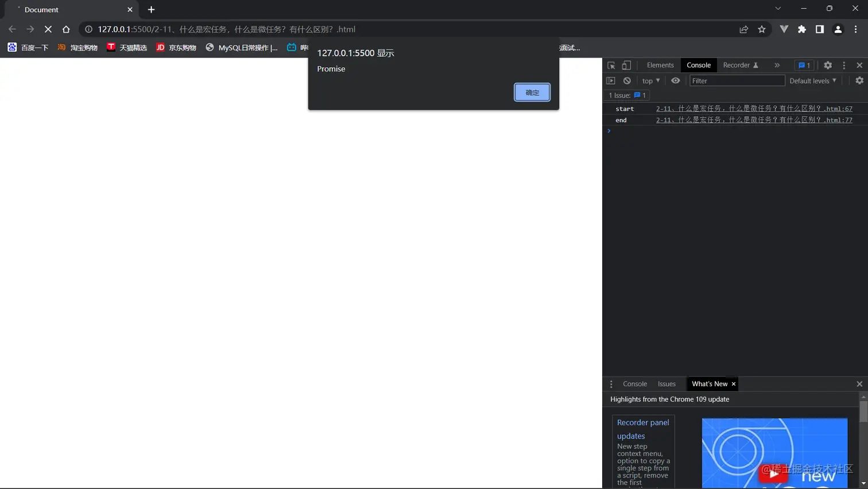This screenshot has width=868, height=489.
Task: Expand the tab search dropdown
Action: [778, 9]
